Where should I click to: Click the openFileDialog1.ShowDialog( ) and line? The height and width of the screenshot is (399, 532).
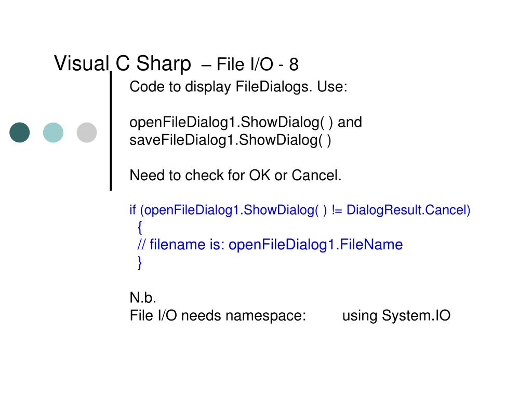tap(246, 123)
